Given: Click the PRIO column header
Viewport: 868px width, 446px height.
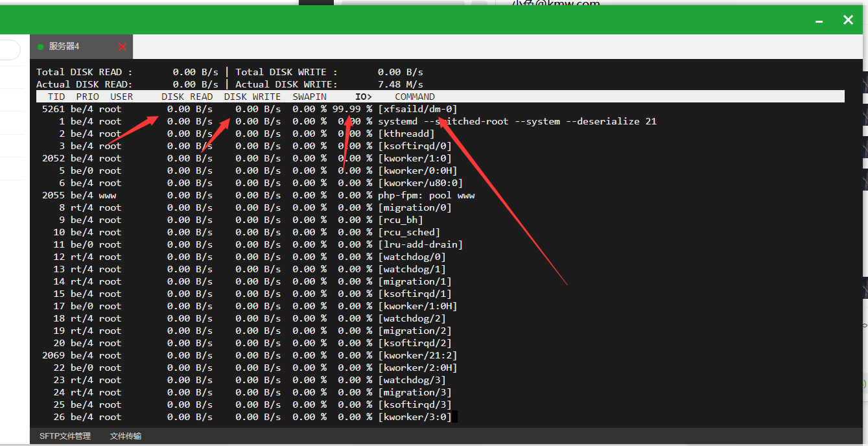Looking at the screenshot, I should point(88,97).
